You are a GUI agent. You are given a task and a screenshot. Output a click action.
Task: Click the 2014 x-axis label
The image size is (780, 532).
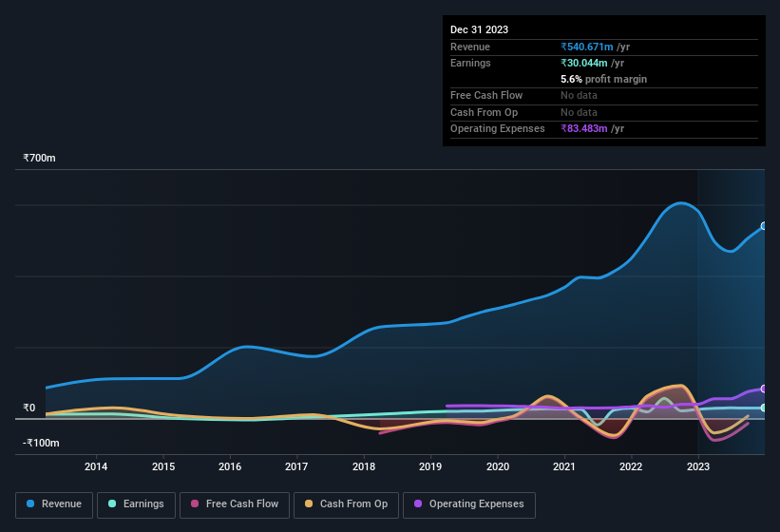click(x=96, y=466)
